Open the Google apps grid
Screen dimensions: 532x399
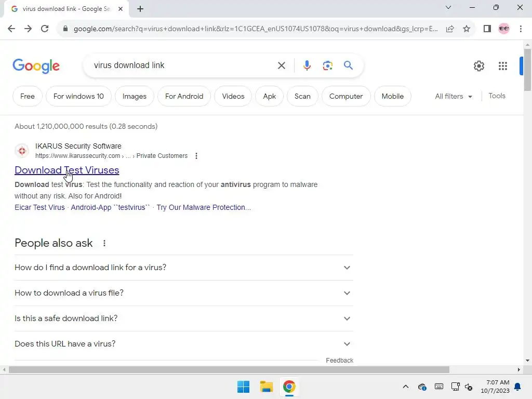click(x=503, y=66)
